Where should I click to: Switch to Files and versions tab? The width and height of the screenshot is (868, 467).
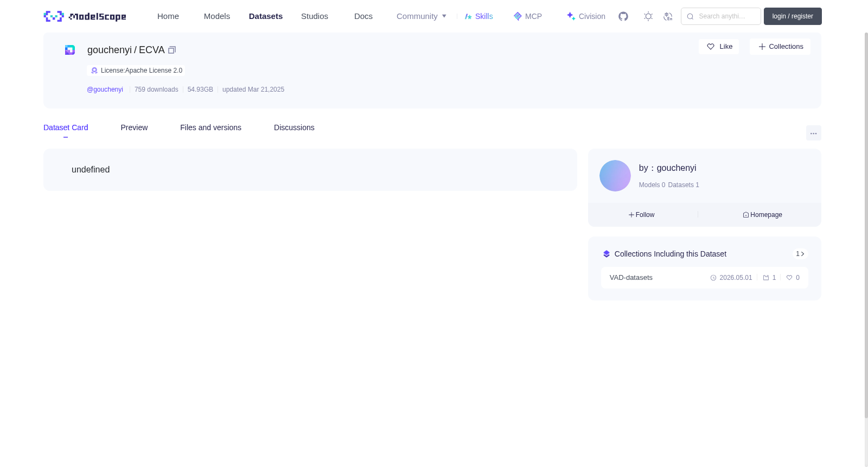(x=210, y=127)
